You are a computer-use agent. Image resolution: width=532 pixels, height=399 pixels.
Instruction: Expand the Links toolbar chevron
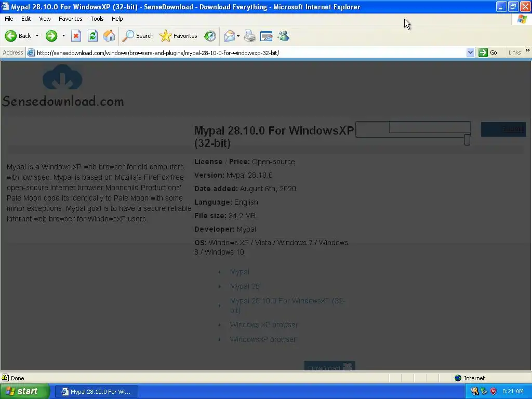(x=528, y=50)
